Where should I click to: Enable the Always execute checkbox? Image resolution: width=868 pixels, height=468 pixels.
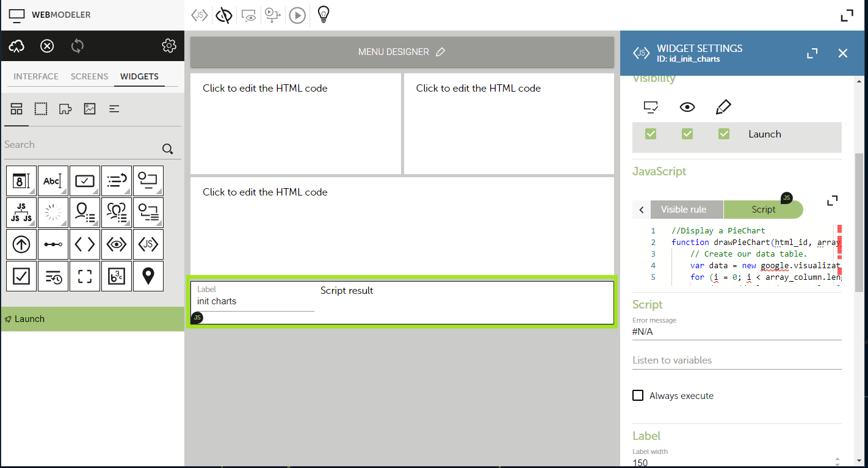(x=638, y=395)
